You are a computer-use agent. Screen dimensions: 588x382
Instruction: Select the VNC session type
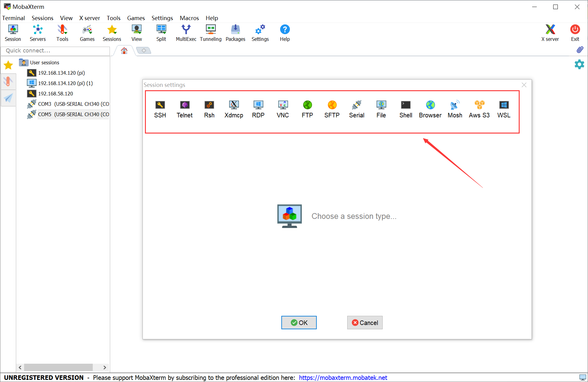tap(283, 109)
